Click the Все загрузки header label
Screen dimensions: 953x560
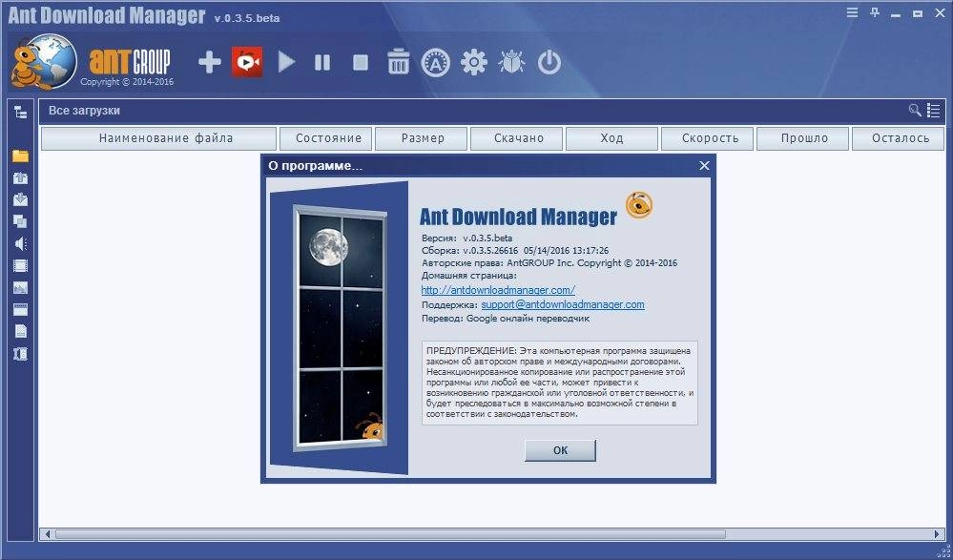pos(84,111)
